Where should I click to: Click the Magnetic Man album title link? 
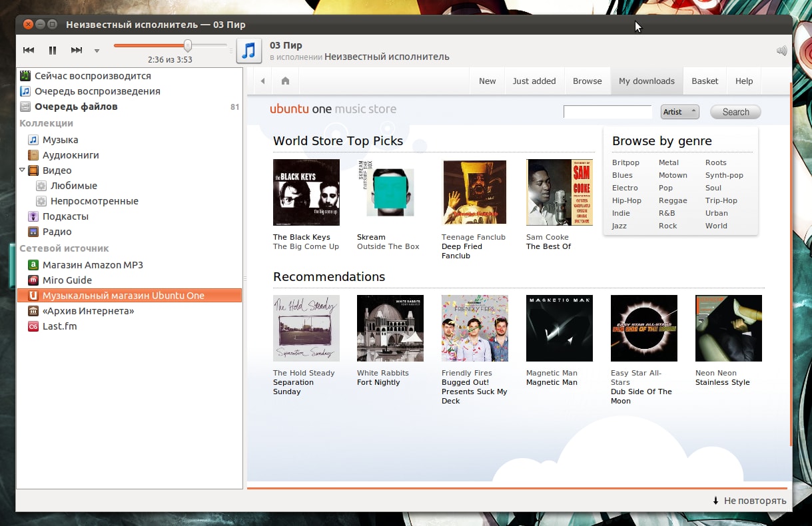[x=552, y=382]
